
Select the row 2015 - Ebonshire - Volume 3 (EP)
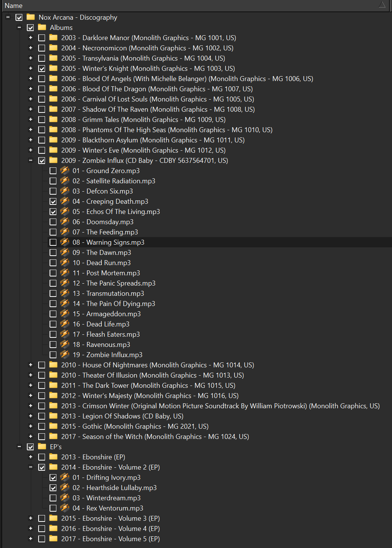110,518
